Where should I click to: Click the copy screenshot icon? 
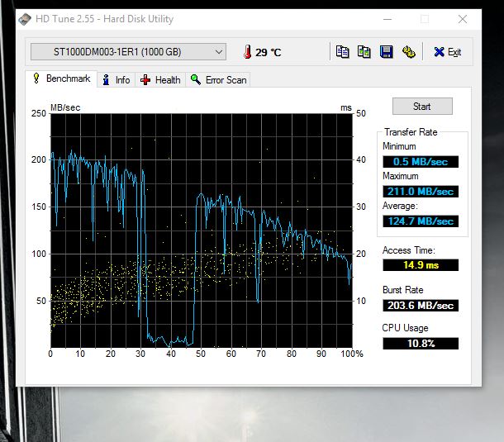tap(364, 52)
